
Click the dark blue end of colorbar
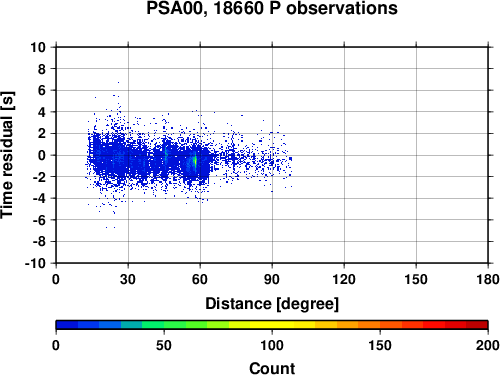67,325
